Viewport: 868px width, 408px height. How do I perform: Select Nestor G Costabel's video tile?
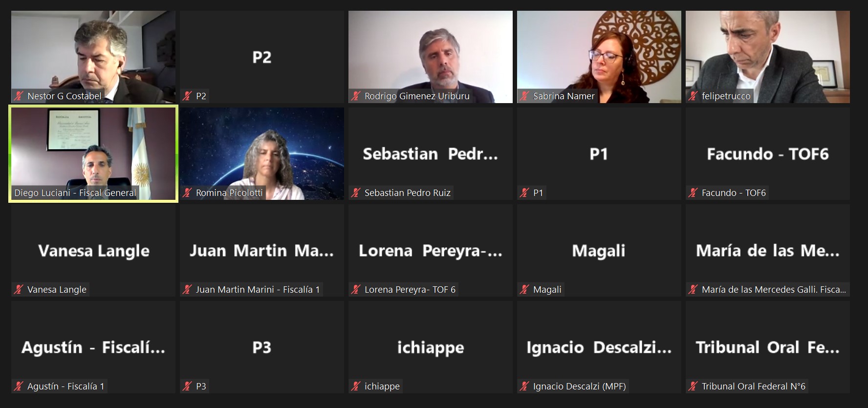(93, 57)
